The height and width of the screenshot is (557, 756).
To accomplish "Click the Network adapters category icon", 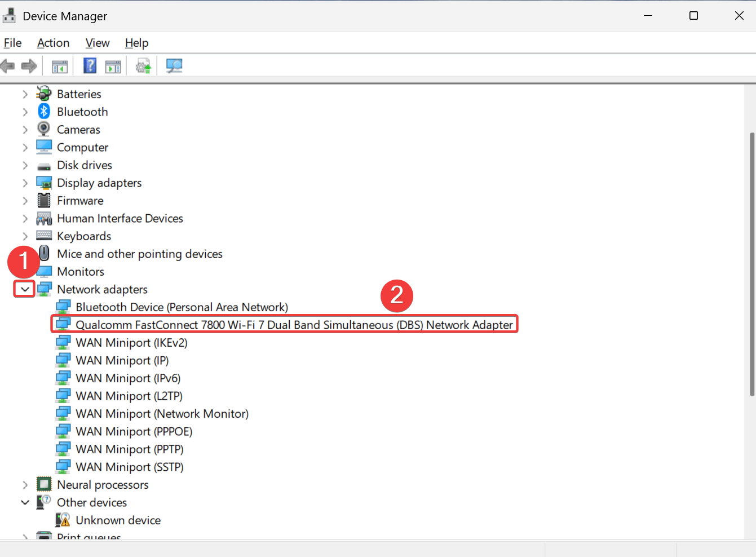I will 45,289.
